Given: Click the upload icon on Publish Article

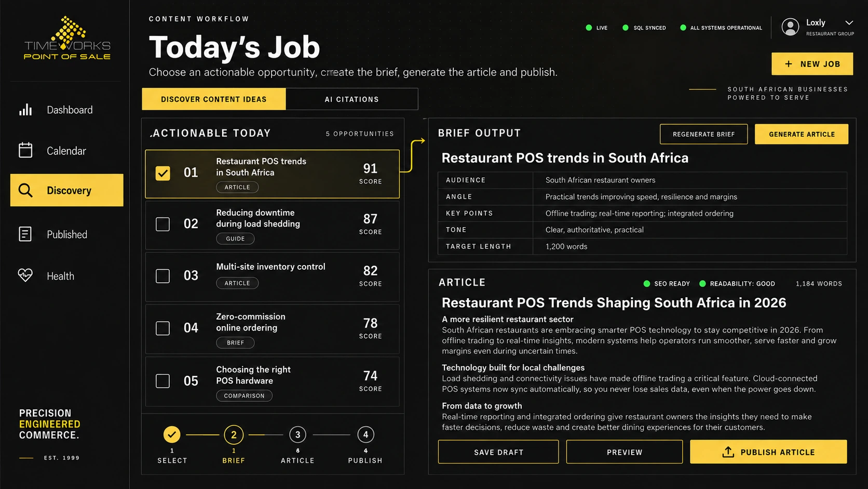Looking at the screenshot, I should coord(728,452).
